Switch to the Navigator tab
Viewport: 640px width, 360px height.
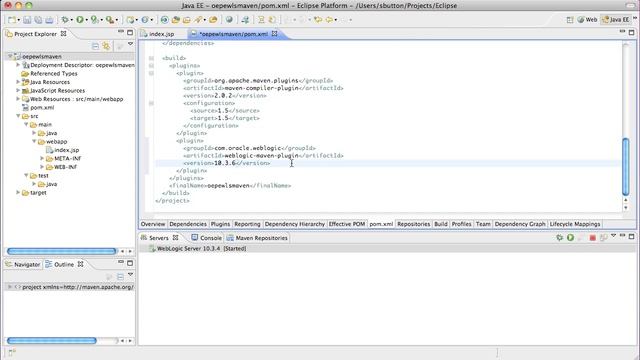click(23, 264)
